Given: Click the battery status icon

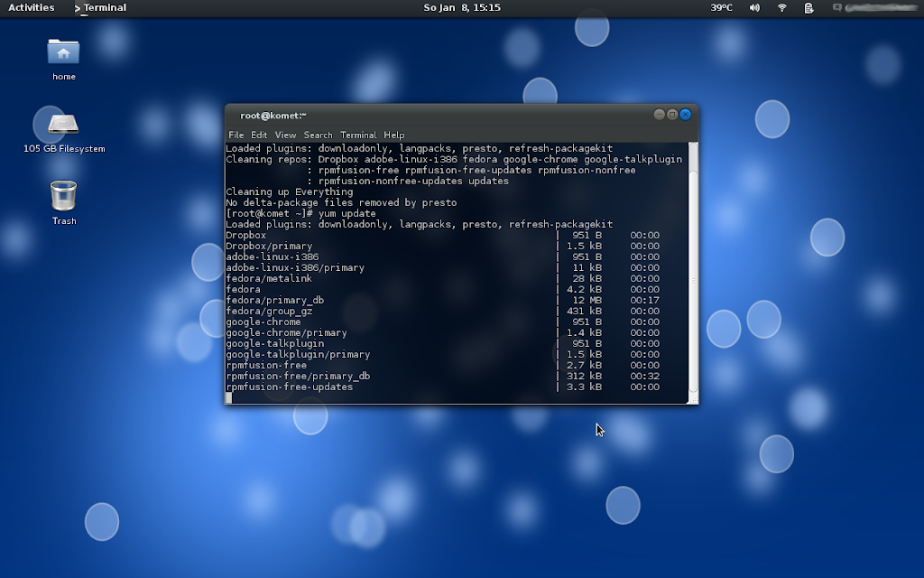Looking at the screenshot, I should tap(808, 8).
